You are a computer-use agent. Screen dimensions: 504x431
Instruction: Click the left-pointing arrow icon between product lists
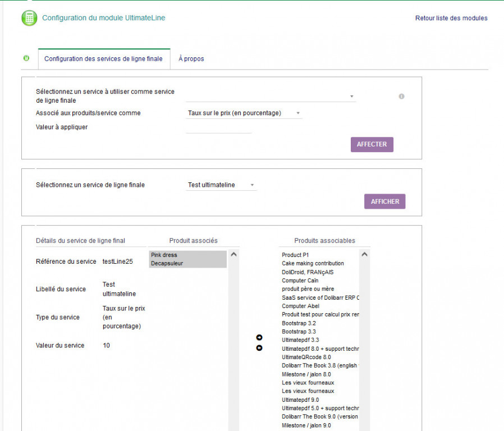[x=259, y=348]
